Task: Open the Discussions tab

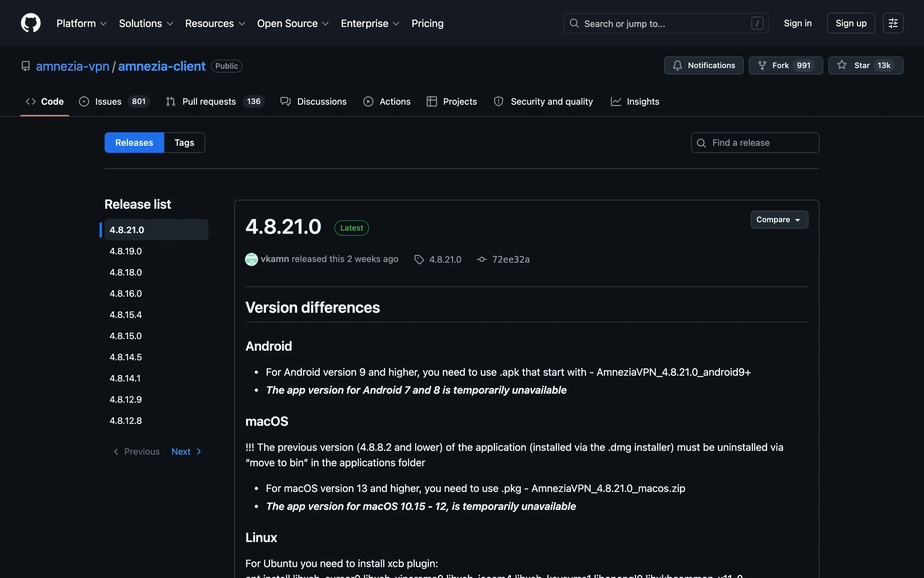Action: (x=313, y=101)
